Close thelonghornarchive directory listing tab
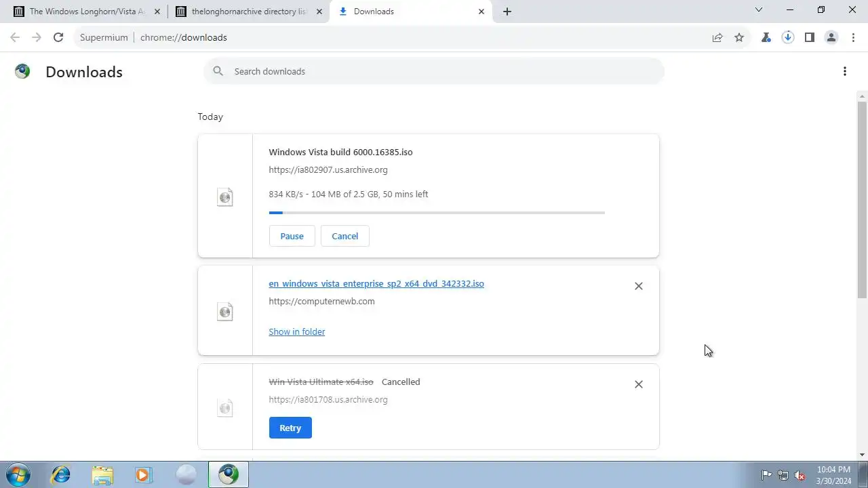This screenshot has width=868, height=488. (x=319, y=12)
